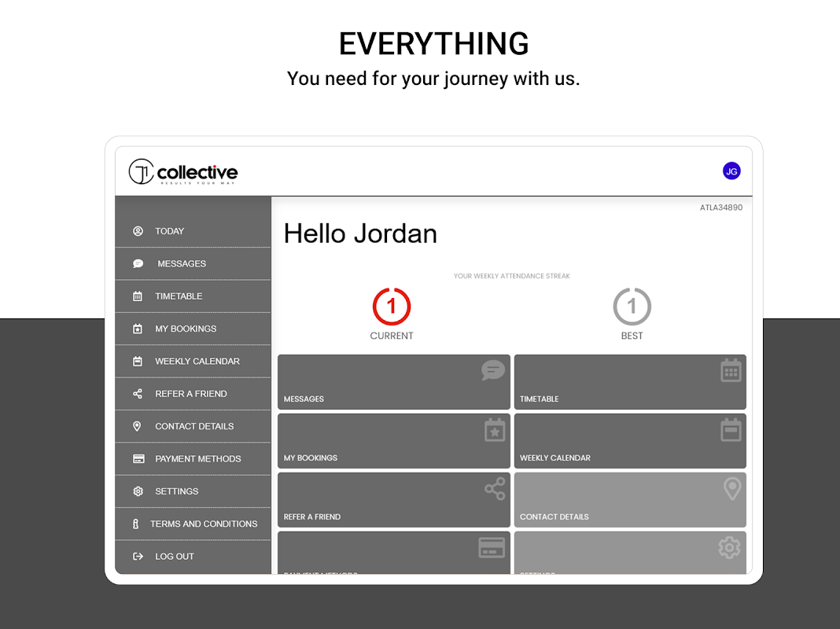Click the credit card icon on bottom-left tile
The image size is (840, 629).
[492, 548]
